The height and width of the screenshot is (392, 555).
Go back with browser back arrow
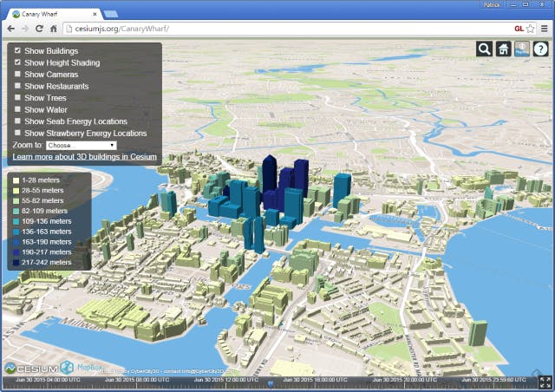click(11, 29)
